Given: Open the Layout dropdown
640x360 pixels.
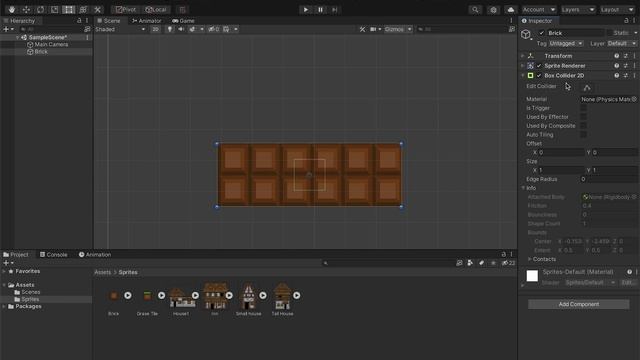Looking at the screenshot, I should [x=617, y=9].
